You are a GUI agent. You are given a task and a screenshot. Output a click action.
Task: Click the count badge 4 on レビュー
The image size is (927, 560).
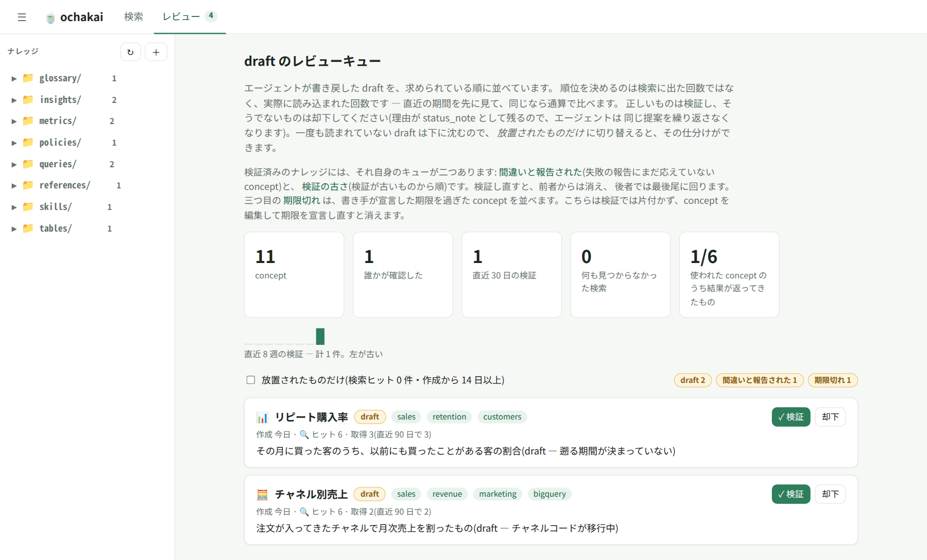[x=211, y=16]
